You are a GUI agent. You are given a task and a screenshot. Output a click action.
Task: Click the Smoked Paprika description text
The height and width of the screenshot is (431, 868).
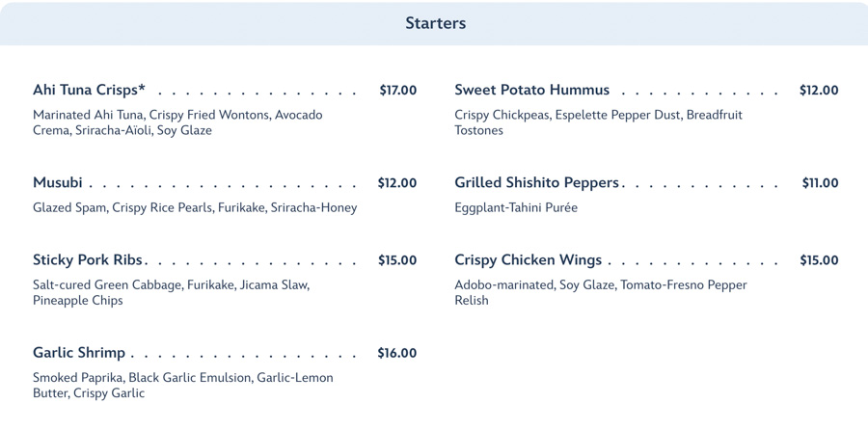(182, 385)
